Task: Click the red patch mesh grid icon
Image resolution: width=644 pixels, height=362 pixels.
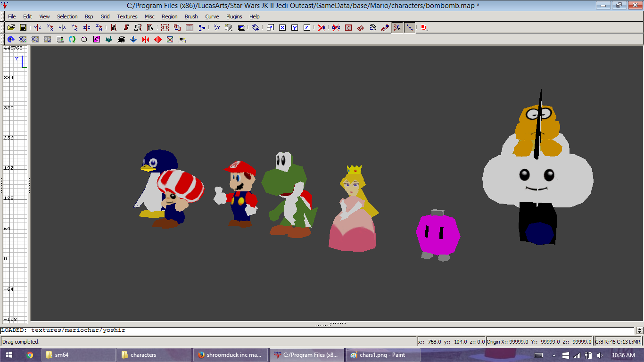Action: (x=361, y=28)
